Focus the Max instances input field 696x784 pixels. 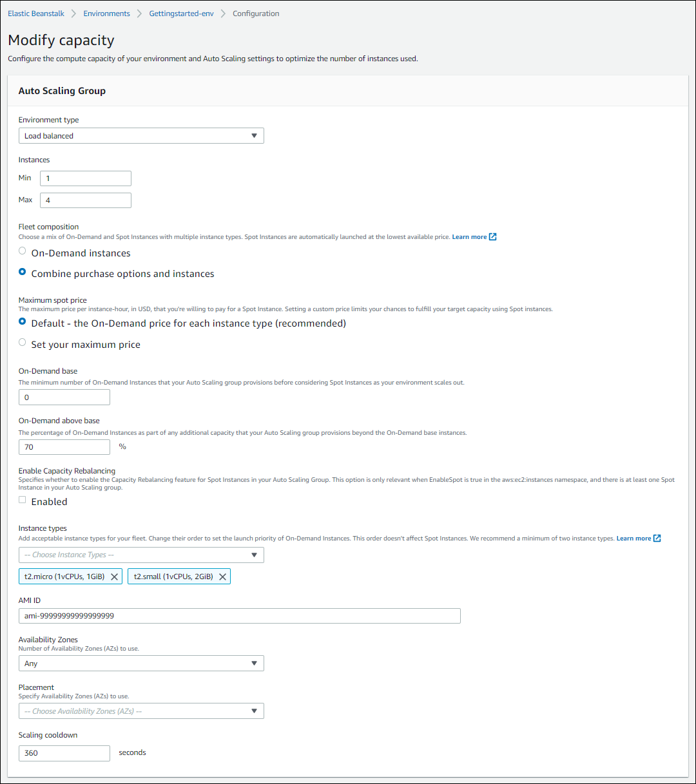[x=86, y=200]
